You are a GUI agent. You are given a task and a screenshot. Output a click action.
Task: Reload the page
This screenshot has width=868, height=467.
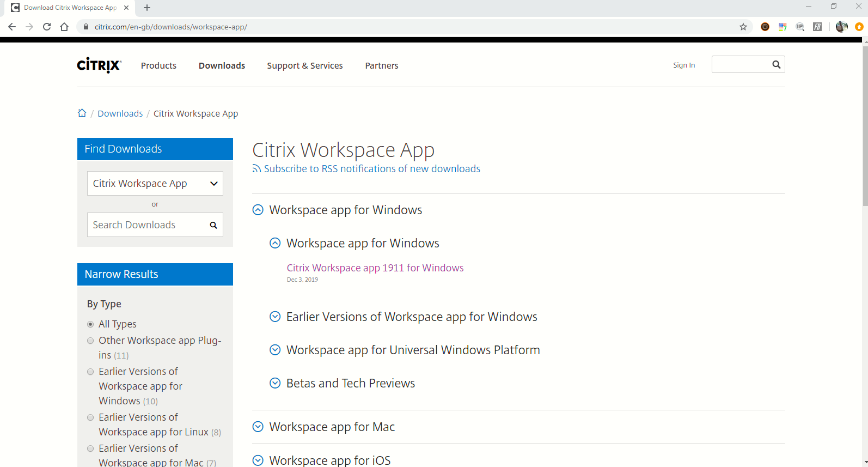(x=47, y=27)
